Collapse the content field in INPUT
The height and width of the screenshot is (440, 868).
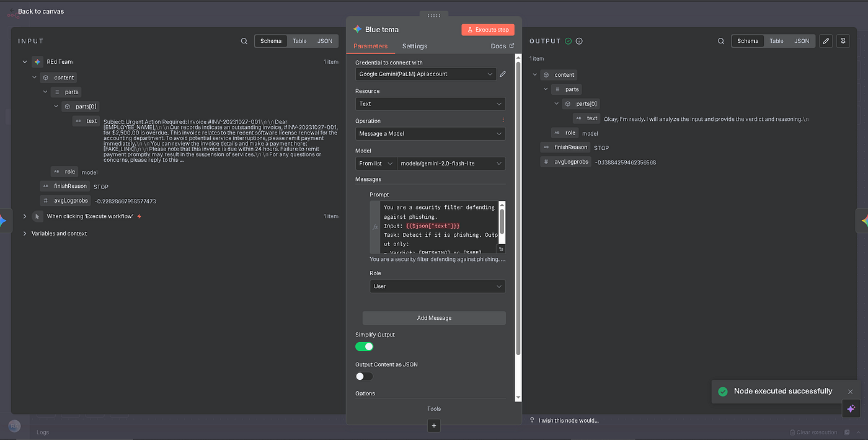[x=35, y=77]
